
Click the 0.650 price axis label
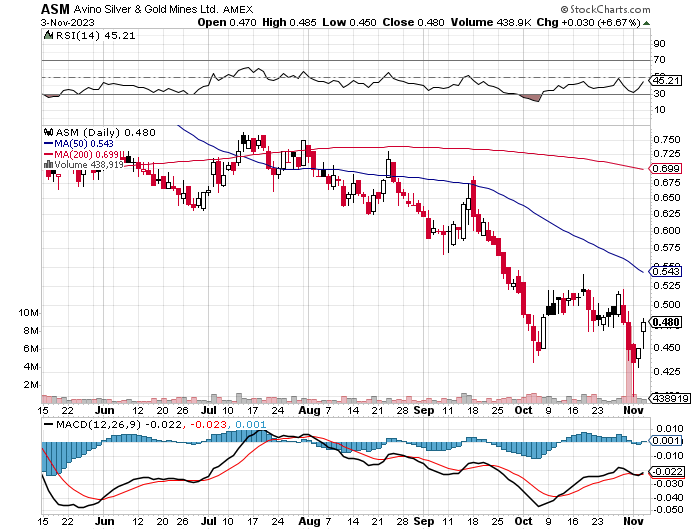click(x=667, y=197)
